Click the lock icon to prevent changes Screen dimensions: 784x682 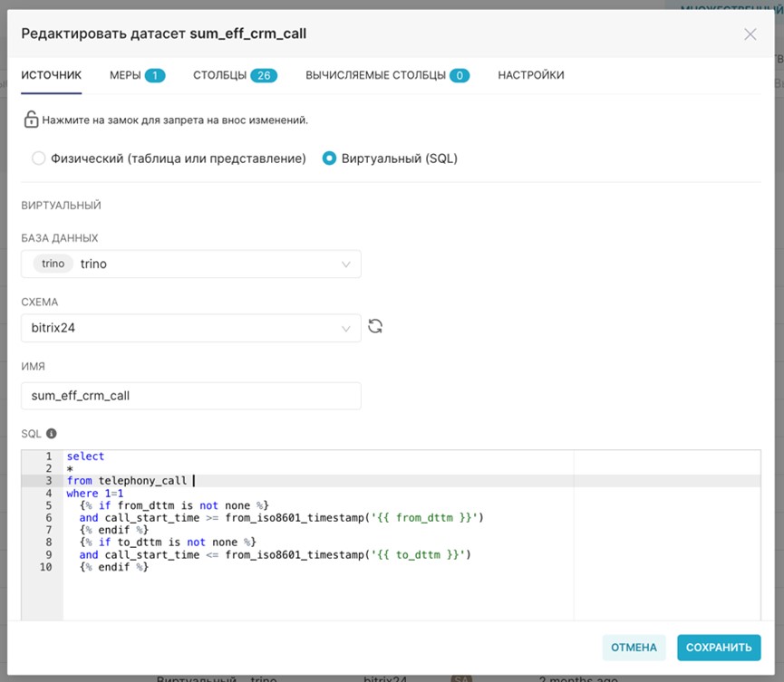(31, 120)
